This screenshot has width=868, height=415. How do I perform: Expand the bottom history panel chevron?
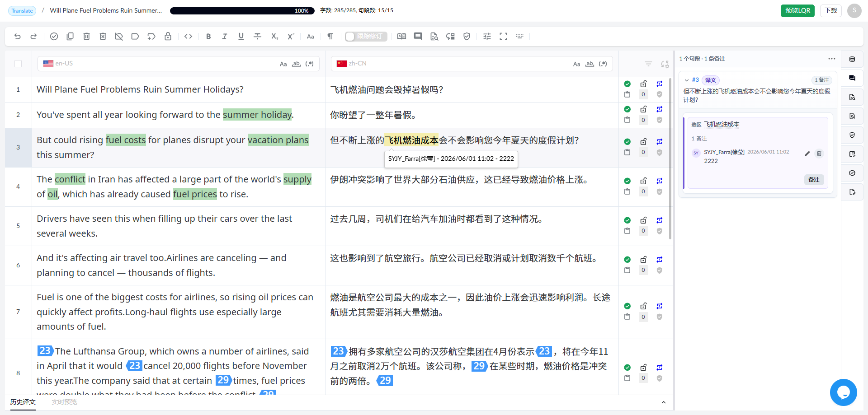click(663, 402)
